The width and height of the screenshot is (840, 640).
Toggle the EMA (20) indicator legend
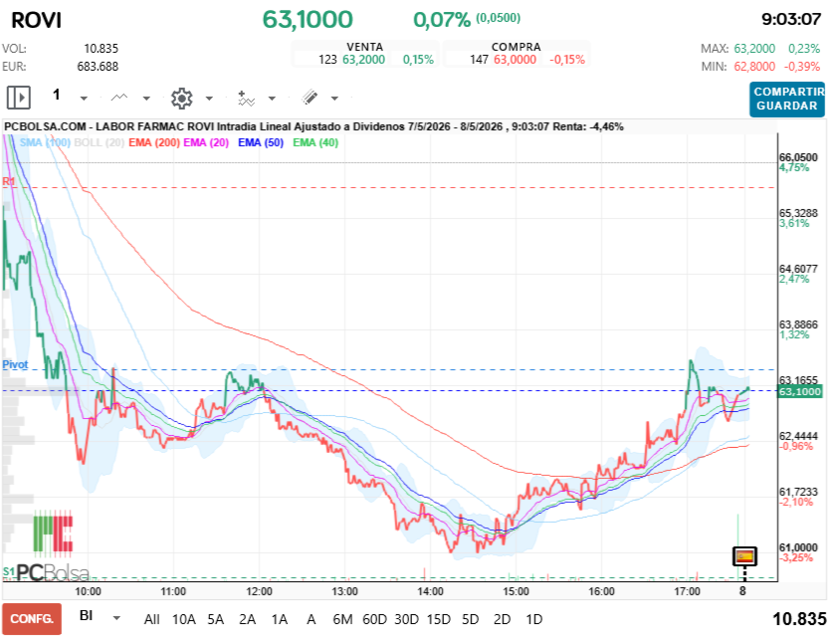pyautogui.click(x=206, y=142)
